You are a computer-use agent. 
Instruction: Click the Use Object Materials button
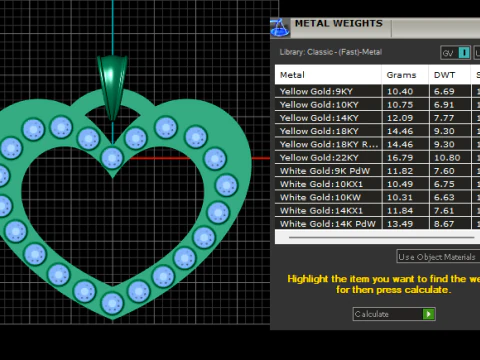click(x=438, y=257)
